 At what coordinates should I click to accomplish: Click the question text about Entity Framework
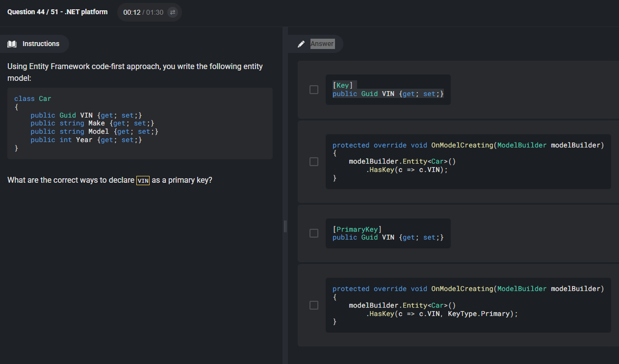pos(135,73)
